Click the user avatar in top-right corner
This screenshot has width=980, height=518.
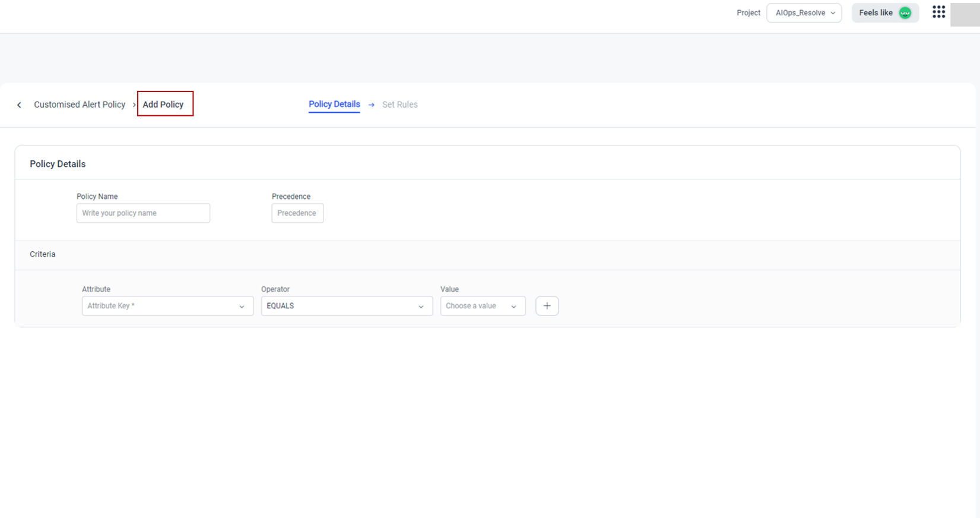pos(965,14)
